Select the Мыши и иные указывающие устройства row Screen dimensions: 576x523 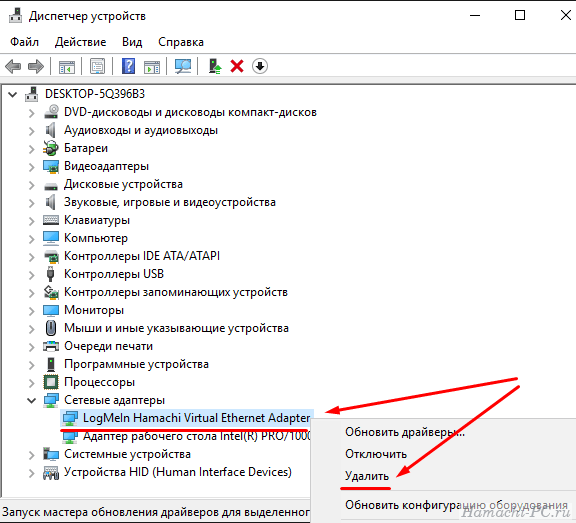(176, 328)
